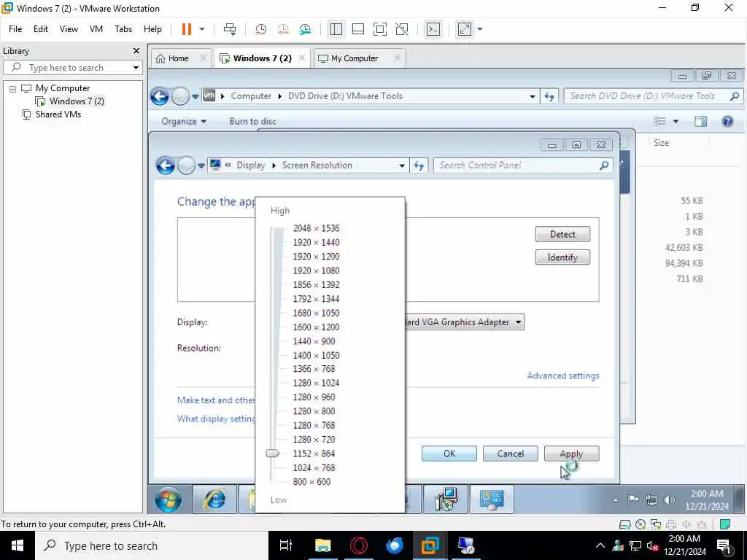Click Burn to disc in explorer

pos(252,122)
